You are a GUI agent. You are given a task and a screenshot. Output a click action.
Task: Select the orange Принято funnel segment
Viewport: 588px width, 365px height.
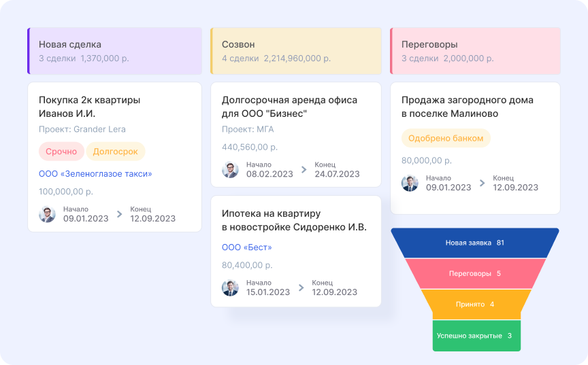[475, 305]
